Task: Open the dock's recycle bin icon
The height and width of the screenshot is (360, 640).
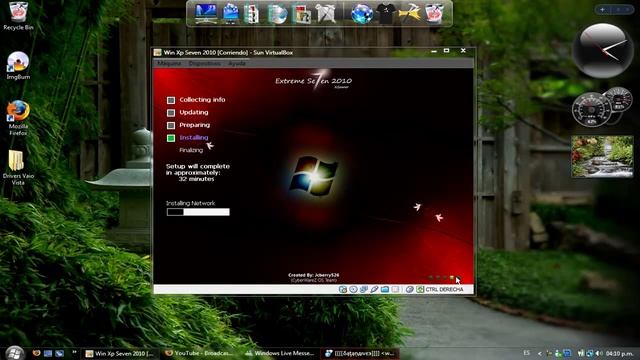Action: point(434,13)
